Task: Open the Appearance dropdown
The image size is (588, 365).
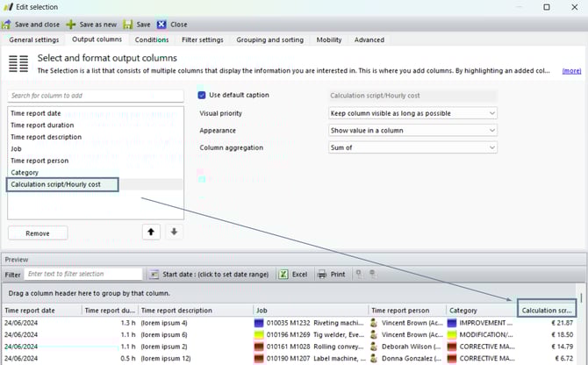Action: [x=412, y=131]
